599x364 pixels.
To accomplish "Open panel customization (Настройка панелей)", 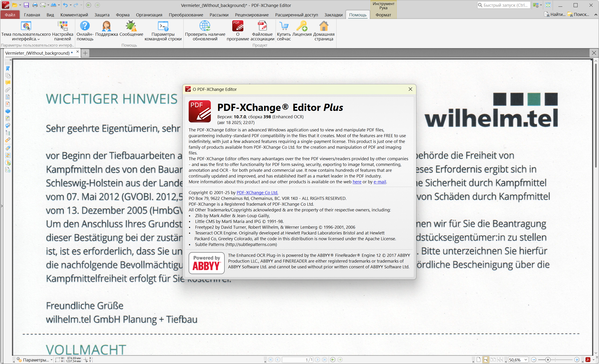I will (x=63, y=31).
